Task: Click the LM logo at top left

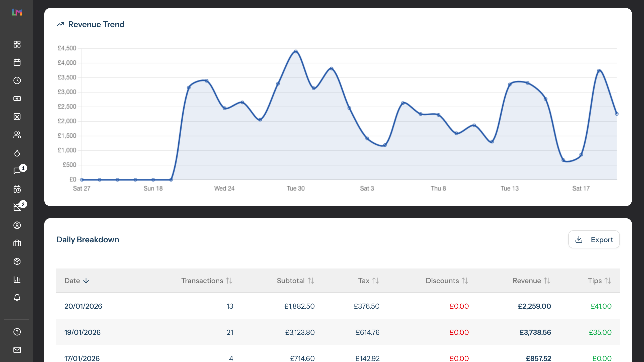Action: coord(17,12)
